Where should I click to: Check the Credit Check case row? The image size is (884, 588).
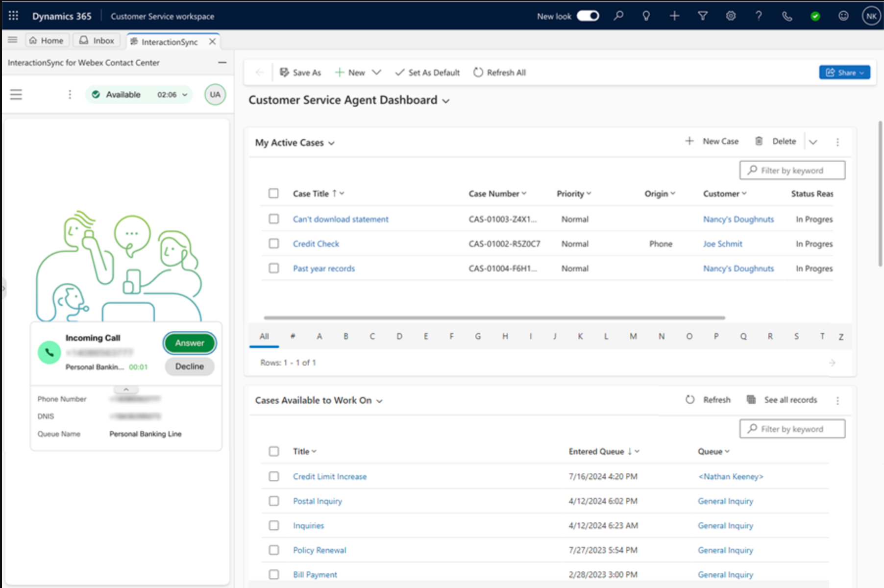273,244
